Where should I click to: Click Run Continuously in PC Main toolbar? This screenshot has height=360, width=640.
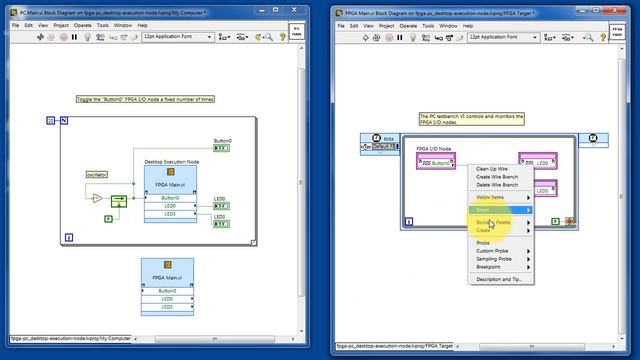tap(51, 37)
